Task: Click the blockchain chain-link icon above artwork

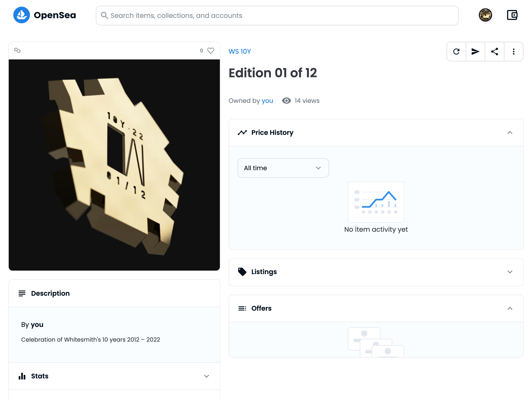Action: click(x=17, y=50)
